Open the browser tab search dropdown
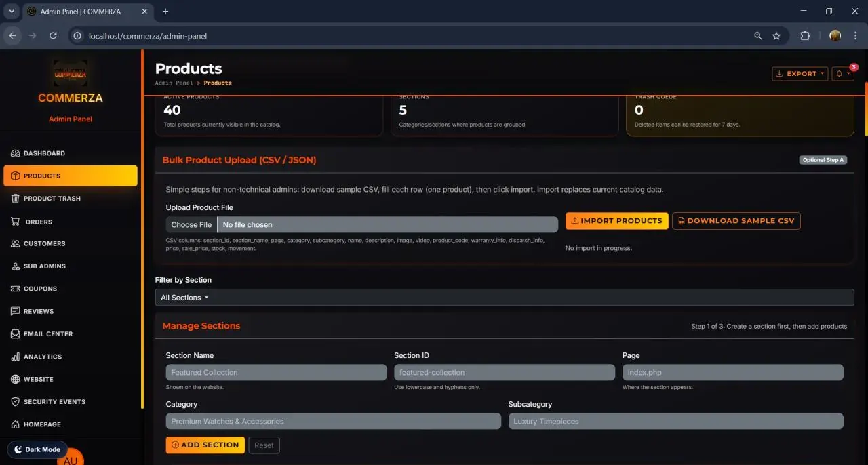The image size is (868, 465). 12,12
